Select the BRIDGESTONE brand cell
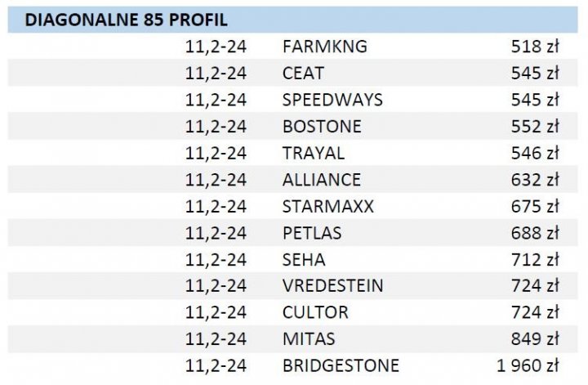The height and width of the screenshot is (385, 588). click(341, 365)
